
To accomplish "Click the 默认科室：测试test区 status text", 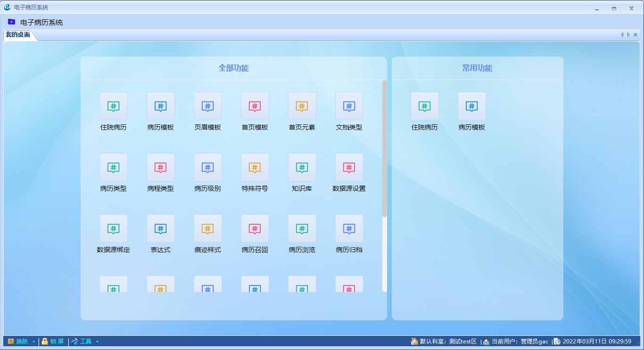I will coord(448,342).
